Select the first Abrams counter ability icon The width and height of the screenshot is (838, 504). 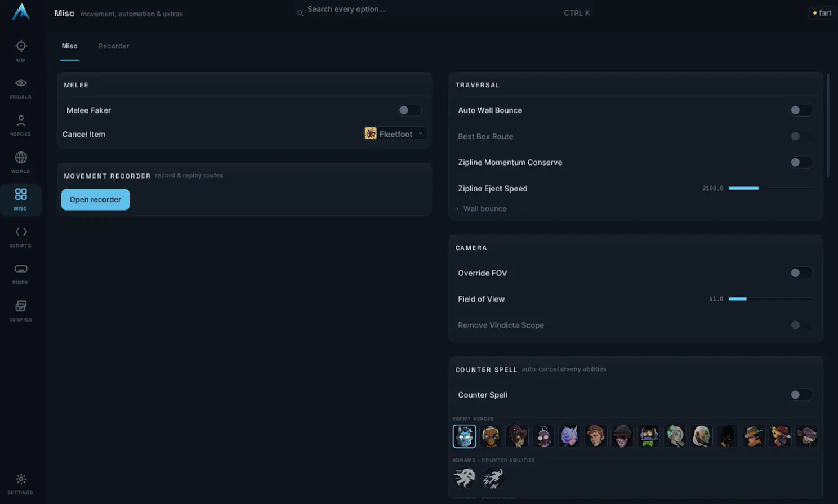465,478
